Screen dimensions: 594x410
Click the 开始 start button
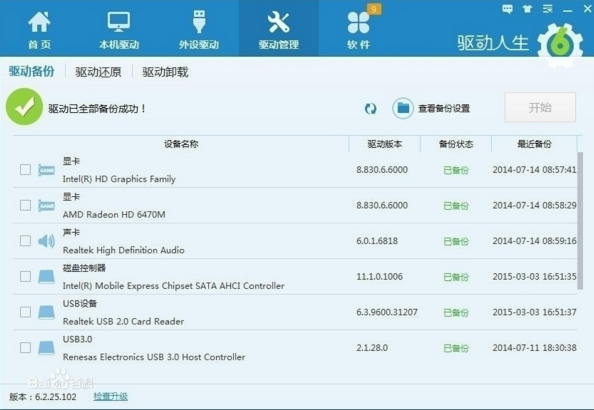(x=540, y=108)
